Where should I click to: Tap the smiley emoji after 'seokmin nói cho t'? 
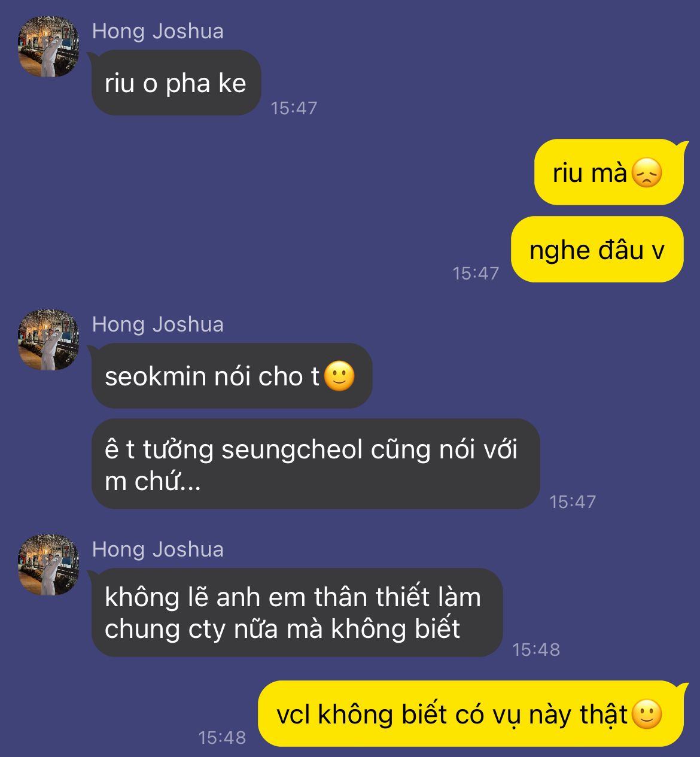pos(339,376)
